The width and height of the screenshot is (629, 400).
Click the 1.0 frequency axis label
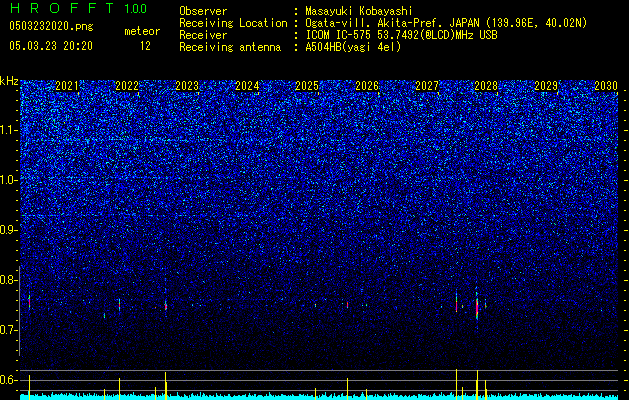coord(9,180)
